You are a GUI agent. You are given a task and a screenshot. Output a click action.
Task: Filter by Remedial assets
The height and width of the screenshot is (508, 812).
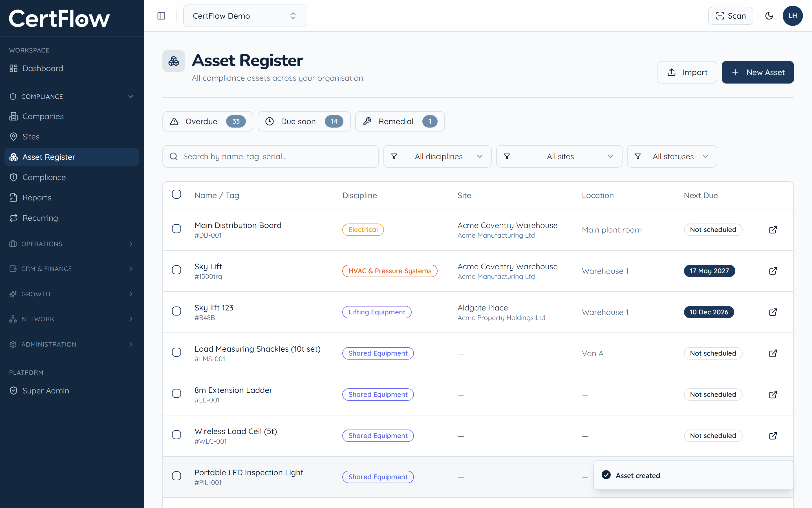[x=400, y=121]
